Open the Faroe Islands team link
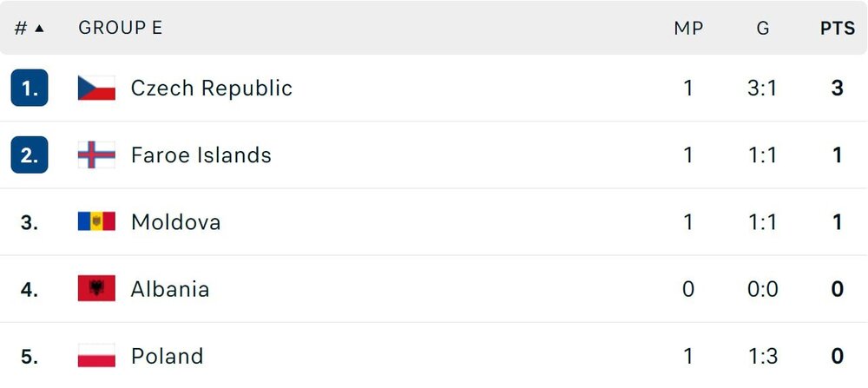The image size is (868, 388). click(201, 155)
